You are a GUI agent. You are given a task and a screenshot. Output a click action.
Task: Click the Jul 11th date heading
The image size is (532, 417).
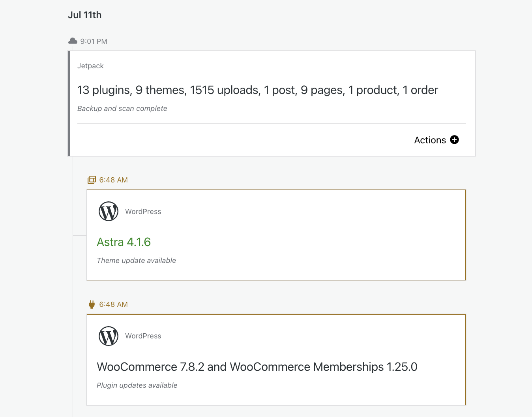click(x=84, y=15)
